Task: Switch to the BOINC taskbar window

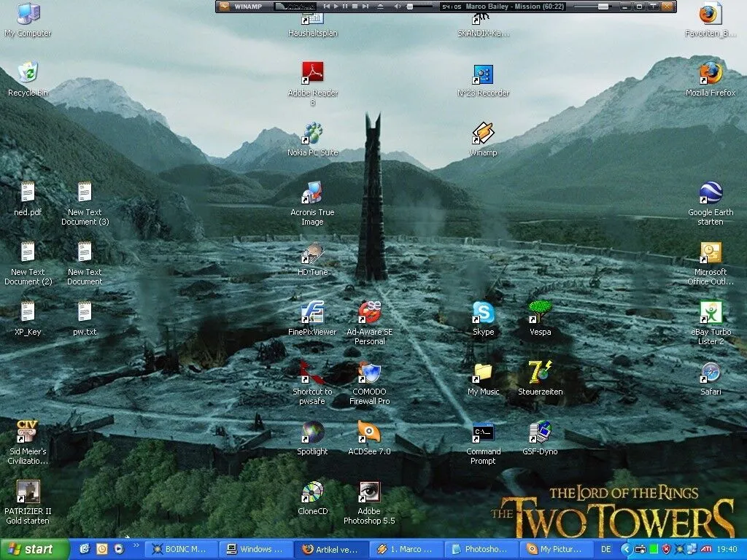Action: pyautogui.click(x=182, y=549)
